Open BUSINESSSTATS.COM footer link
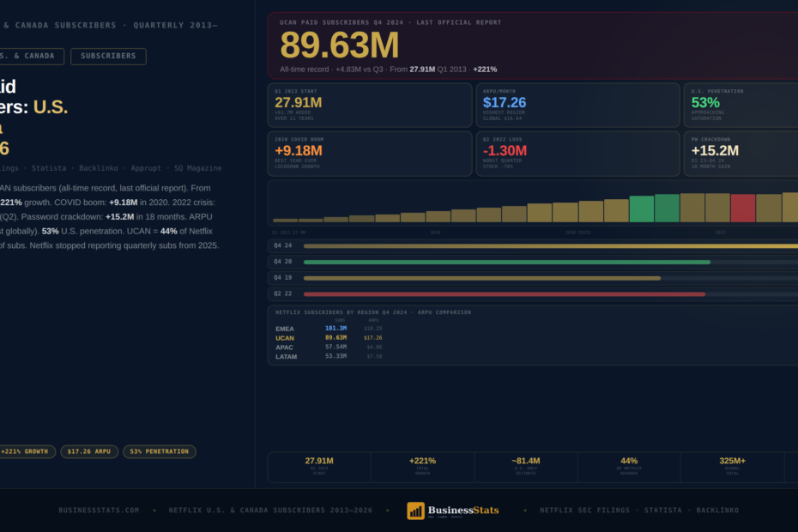The image size is (798, 532). coord(99,510)
